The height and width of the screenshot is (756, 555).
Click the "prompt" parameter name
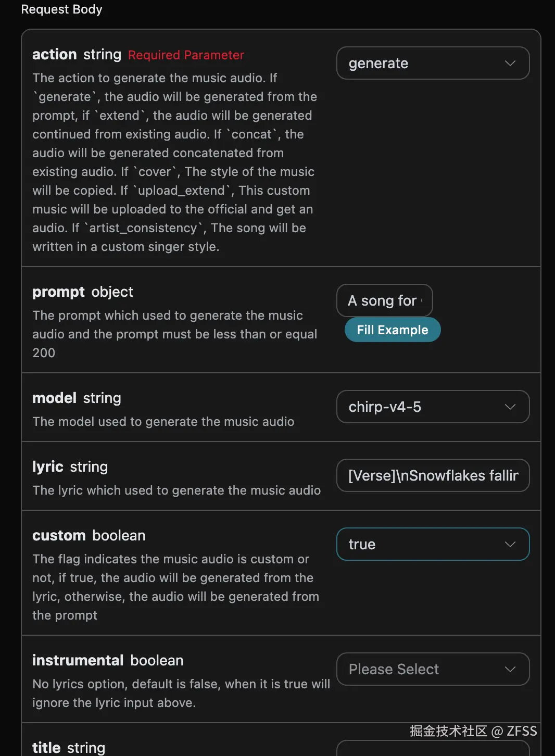click(58, 292)
